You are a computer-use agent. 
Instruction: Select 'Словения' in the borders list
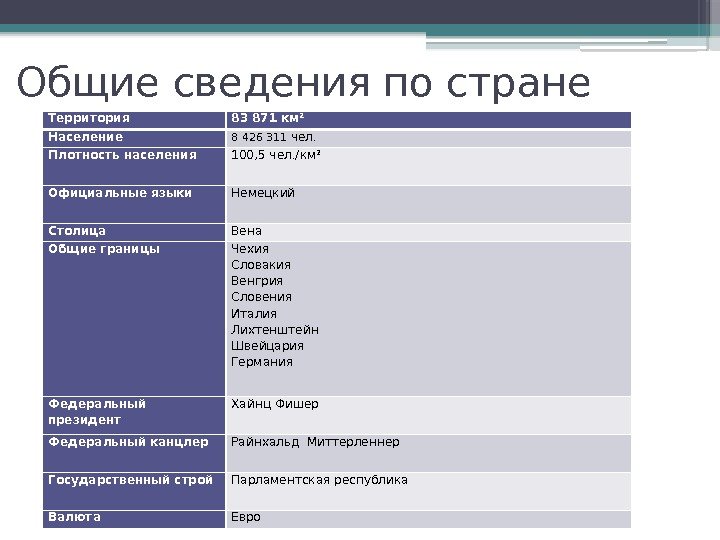click(x=261, y=297)
